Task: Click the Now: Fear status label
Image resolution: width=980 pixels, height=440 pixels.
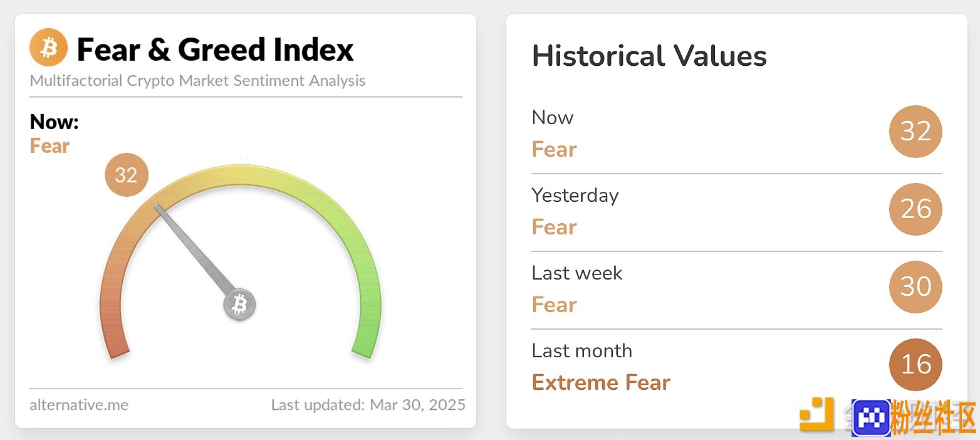Action: coord(55,134)
